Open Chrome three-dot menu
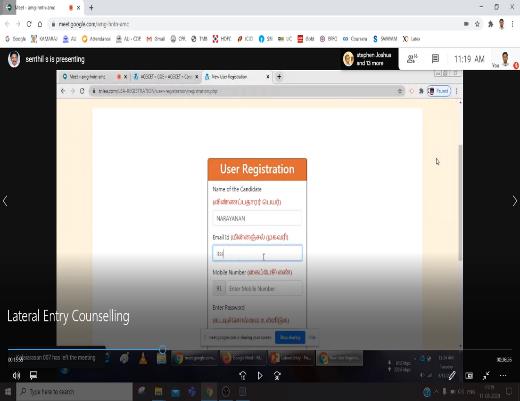 coord(512,24)
